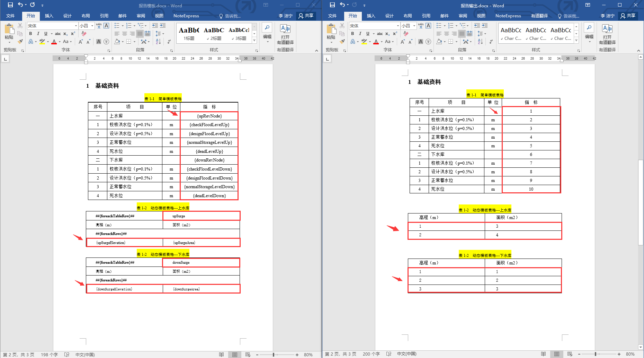Increase indent in the 报告模板 window
644x358 pixels.
(163, 26)
